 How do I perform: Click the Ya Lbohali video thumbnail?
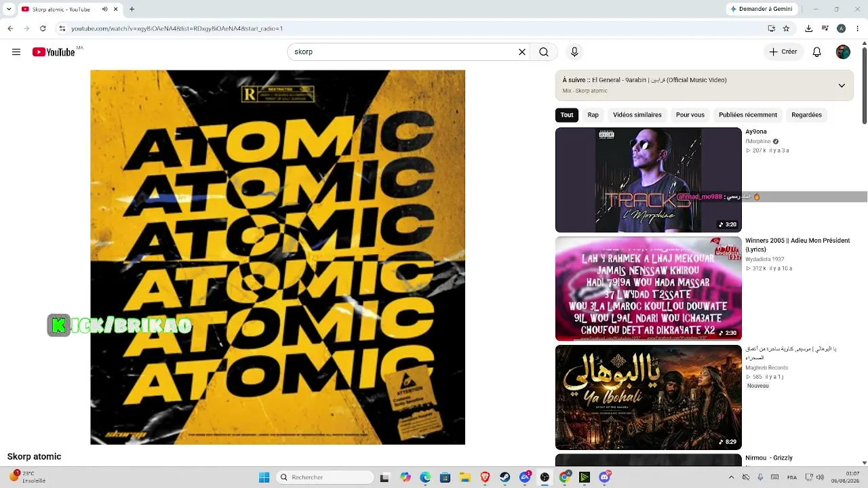tap(648, 397)
